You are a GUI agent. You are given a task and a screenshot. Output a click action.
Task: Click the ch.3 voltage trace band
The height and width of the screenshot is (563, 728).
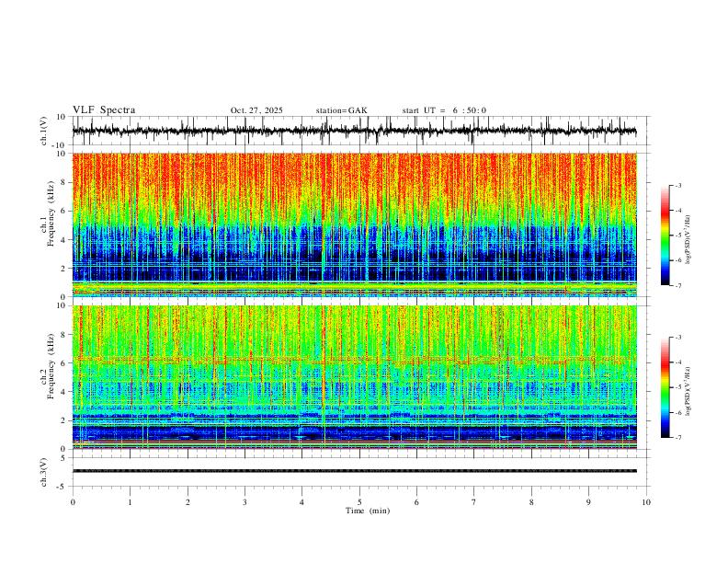(354, 471)
